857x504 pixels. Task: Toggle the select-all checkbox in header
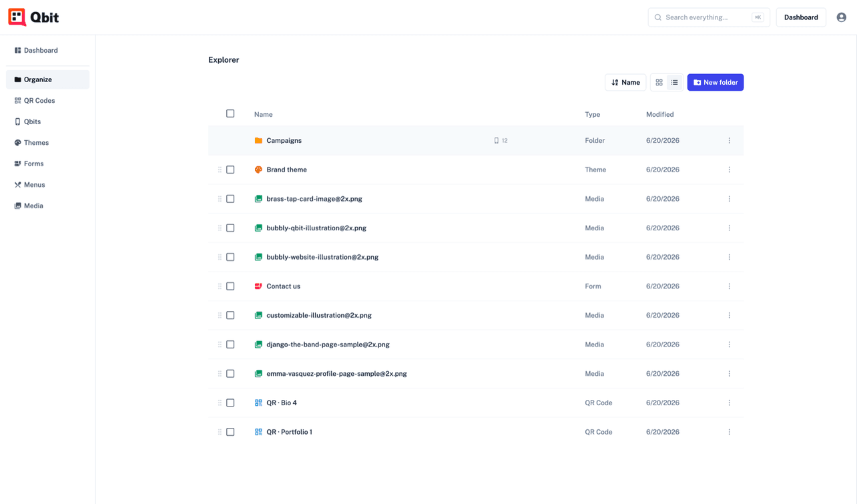click(x=230, y=113)
